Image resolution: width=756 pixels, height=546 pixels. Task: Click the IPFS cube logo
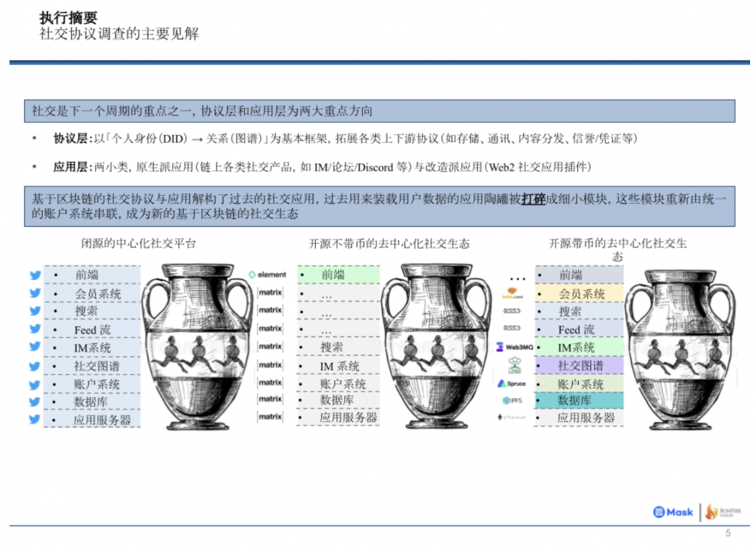coord(512,400)
